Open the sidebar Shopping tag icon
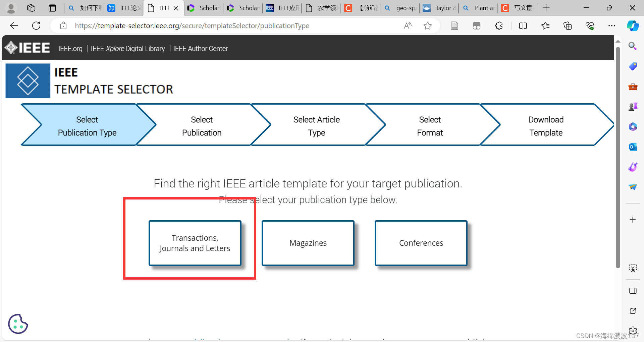Viewport: 644px width, 342px height. pos(633,66)
